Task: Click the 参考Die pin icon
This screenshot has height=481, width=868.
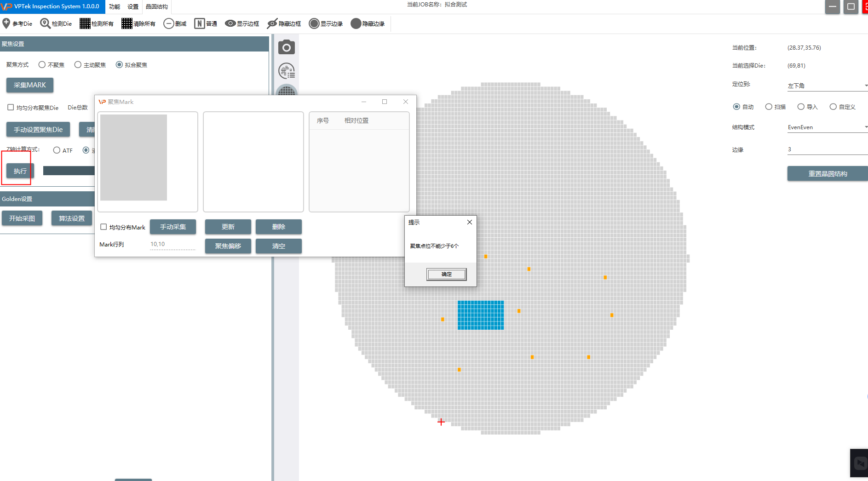Action: coord(6,23)
